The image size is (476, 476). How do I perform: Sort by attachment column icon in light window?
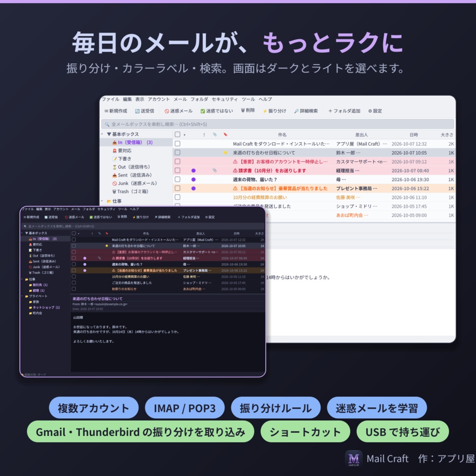(x=215, y=134)
